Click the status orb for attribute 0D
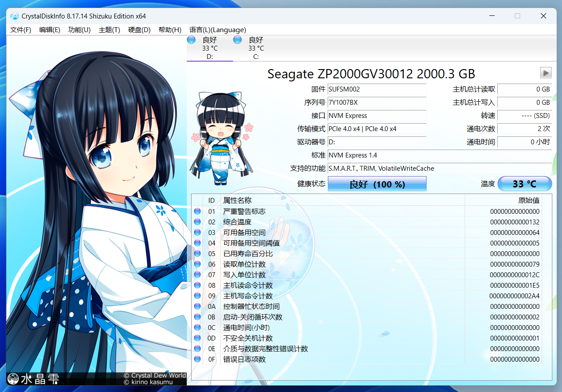562x392 pixels. pyautogui.click(x=197, y=338)
